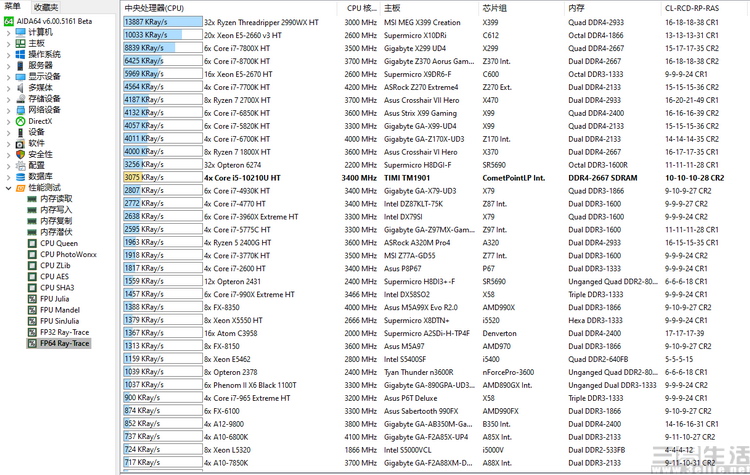The width and height of the screenshot is (750, 475).
Task: Click the 10033 KRay/s result bar
Action: click(x=163, y=35)
